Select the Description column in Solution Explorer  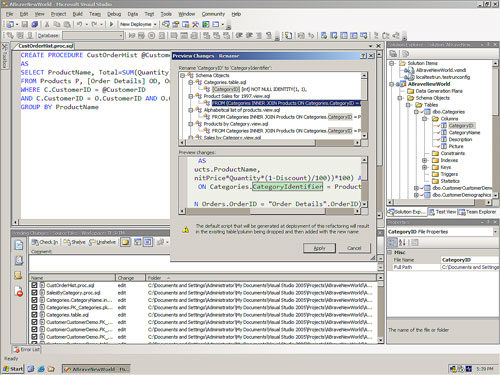[460, 139]
